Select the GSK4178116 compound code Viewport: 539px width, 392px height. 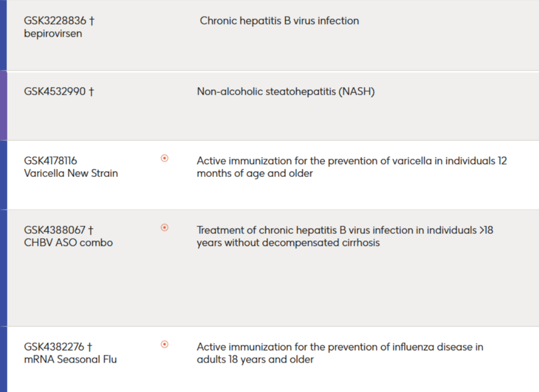coord(51,161)
